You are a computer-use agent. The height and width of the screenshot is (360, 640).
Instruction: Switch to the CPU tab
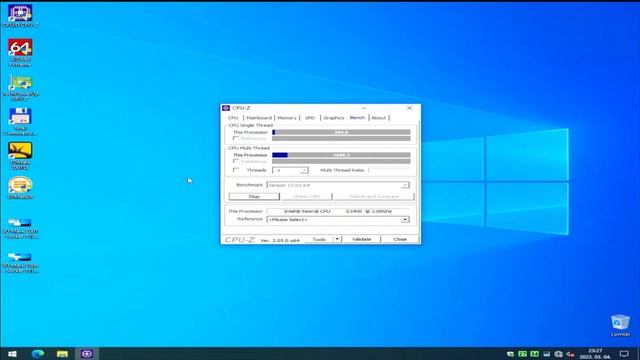pos(233,118)
